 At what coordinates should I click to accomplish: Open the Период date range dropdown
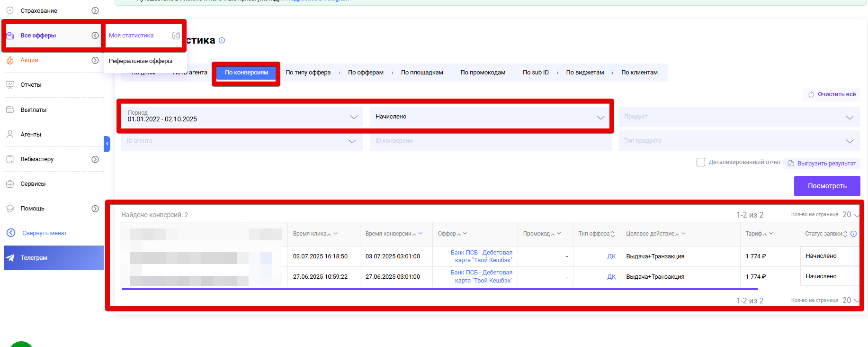click(242, 117)
